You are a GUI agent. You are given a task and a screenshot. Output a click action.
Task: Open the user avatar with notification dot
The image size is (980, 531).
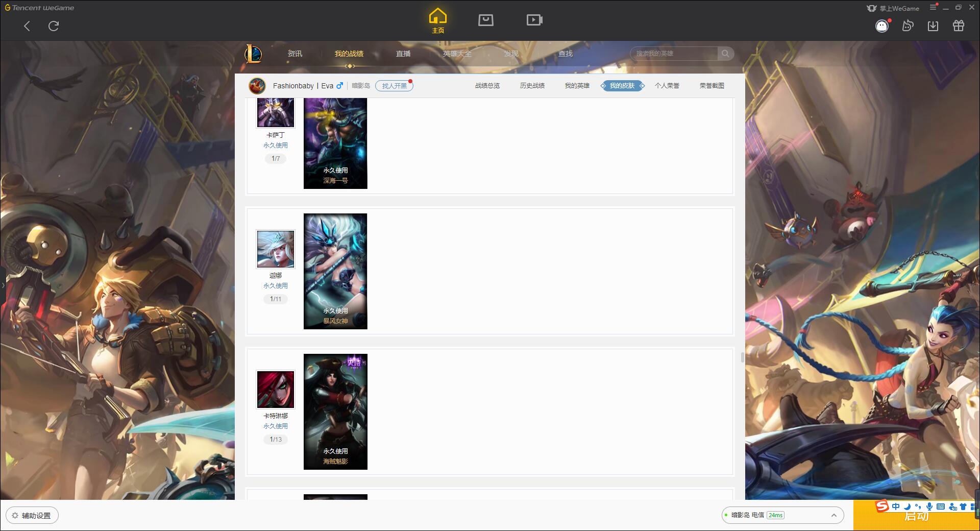coord(883,26)
